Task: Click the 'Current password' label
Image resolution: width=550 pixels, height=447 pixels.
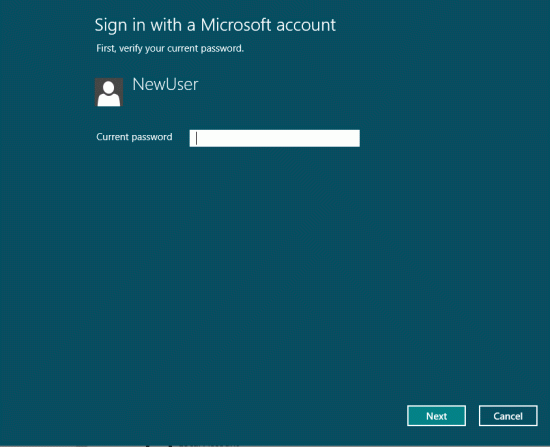Action: pos(134,137)
